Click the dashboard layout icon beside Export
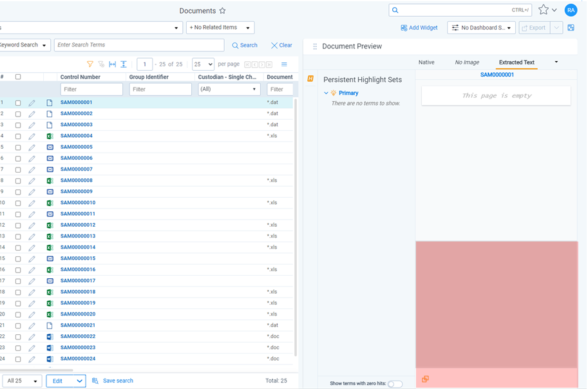This screenshot has height=389, width=588. (x=571, y=28)
